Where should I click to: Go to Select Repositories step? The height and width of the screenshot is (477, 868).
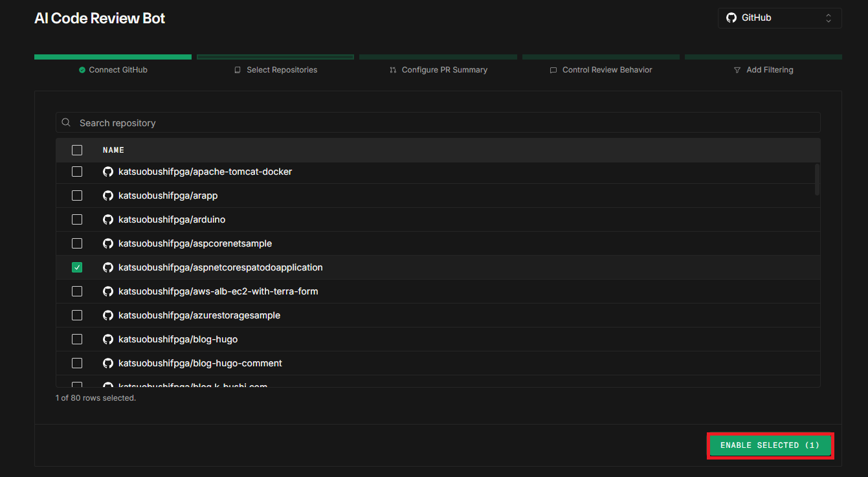276,70
